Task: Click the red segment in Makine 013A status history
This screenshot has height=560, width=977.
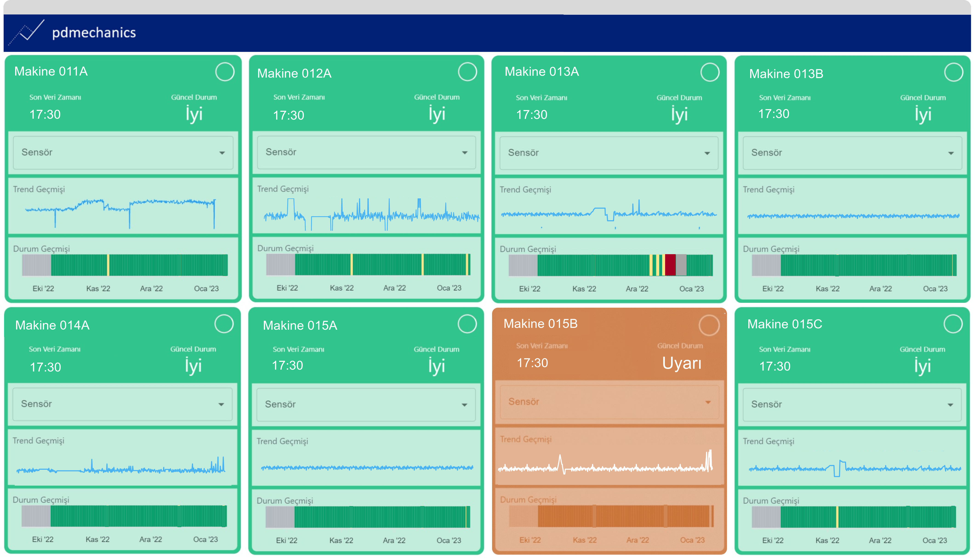Action: (670, 265)
